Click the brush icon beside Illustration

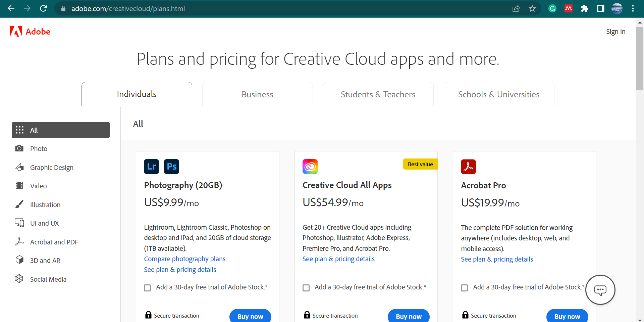coord(19,204)
